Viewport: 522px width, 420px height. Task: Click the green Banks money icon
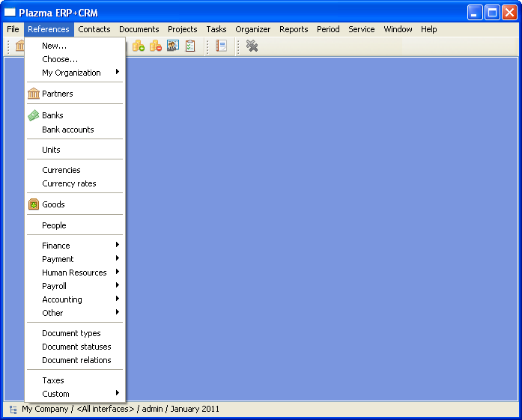34,115
